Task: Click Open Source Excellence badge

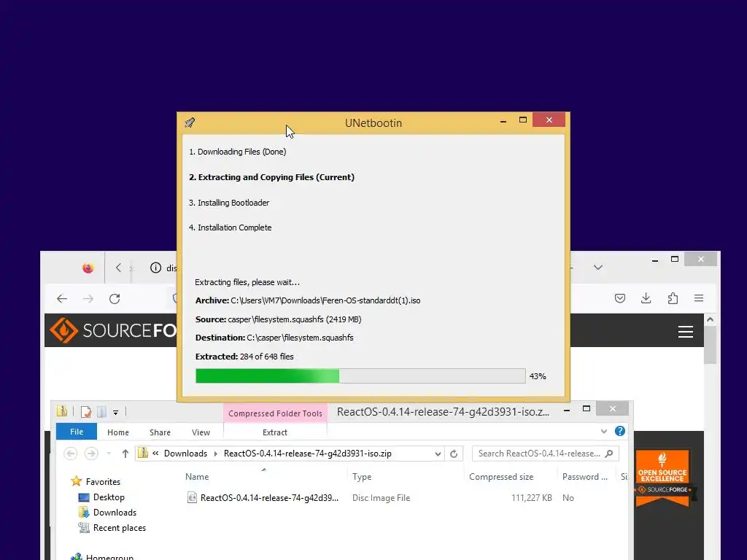Action: tap(662, 478)
